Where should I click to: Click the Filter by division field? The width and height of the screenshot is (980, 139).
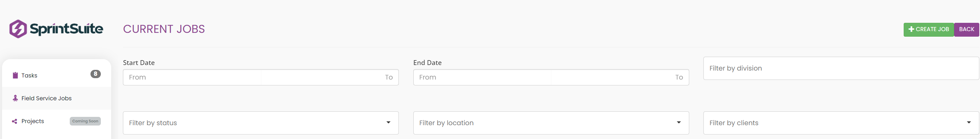pos(841,68)
